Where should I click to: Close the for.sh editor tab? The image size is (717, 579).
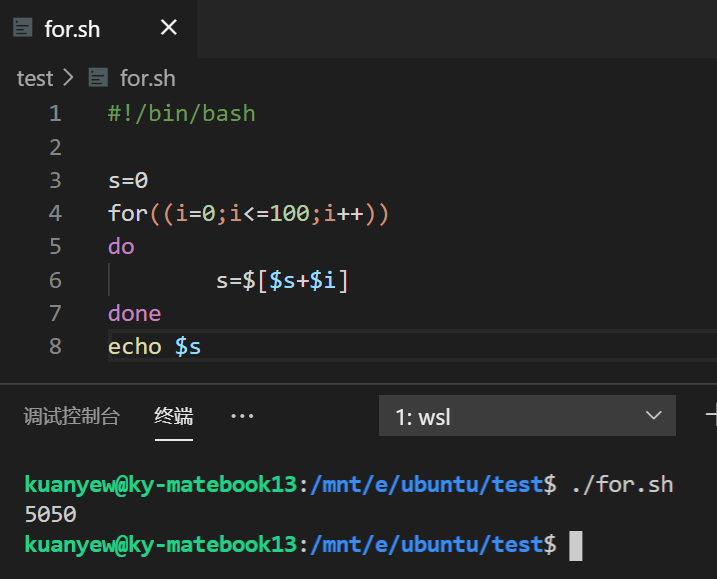point(169,28)
